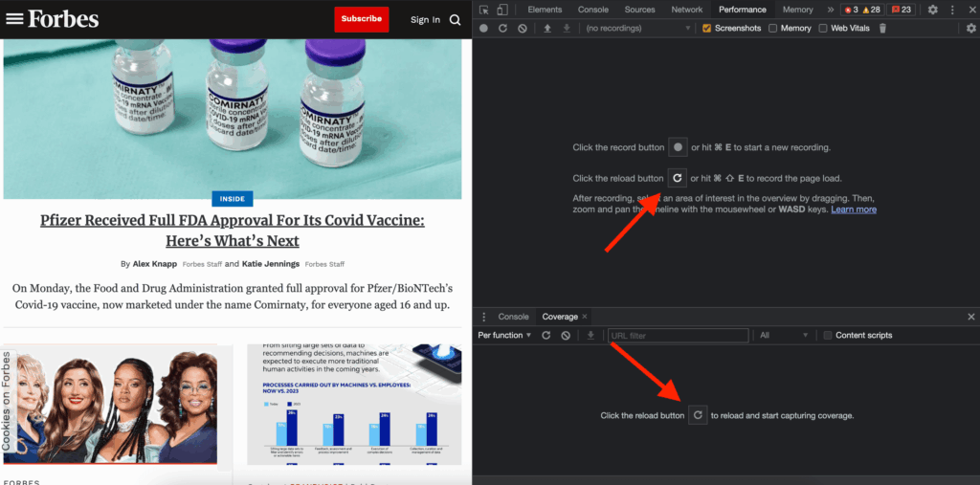The width and height of the screenshot is (980, 485).
Task: Open the drawer three-dot menu
Action: [x=482, y=317]
